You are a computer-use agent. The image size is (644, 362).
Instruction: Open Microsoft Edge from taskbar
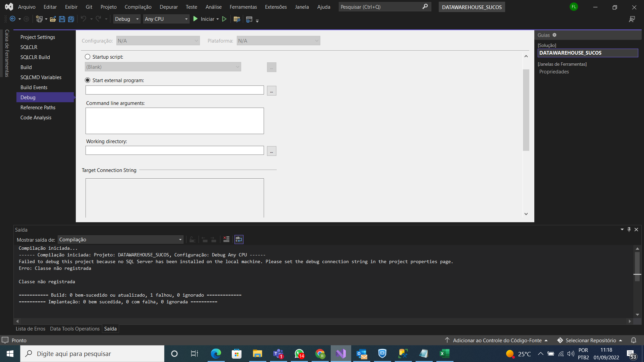[216, 354]
